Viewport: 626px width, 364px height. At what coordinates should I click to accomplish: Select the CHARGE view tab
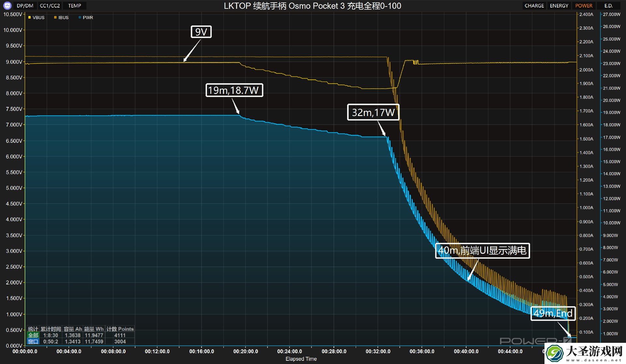coord(534,6)
